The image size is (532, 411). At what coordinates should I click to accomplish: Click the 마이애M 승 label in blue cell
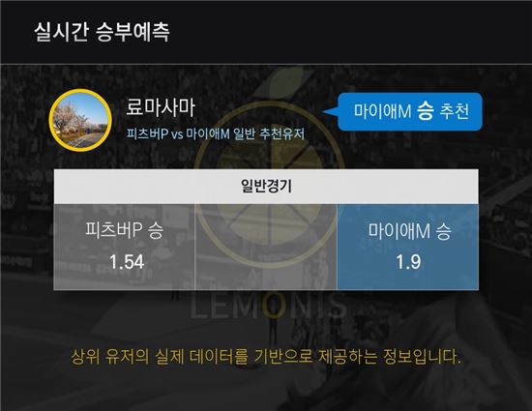[x=409, y=231]
